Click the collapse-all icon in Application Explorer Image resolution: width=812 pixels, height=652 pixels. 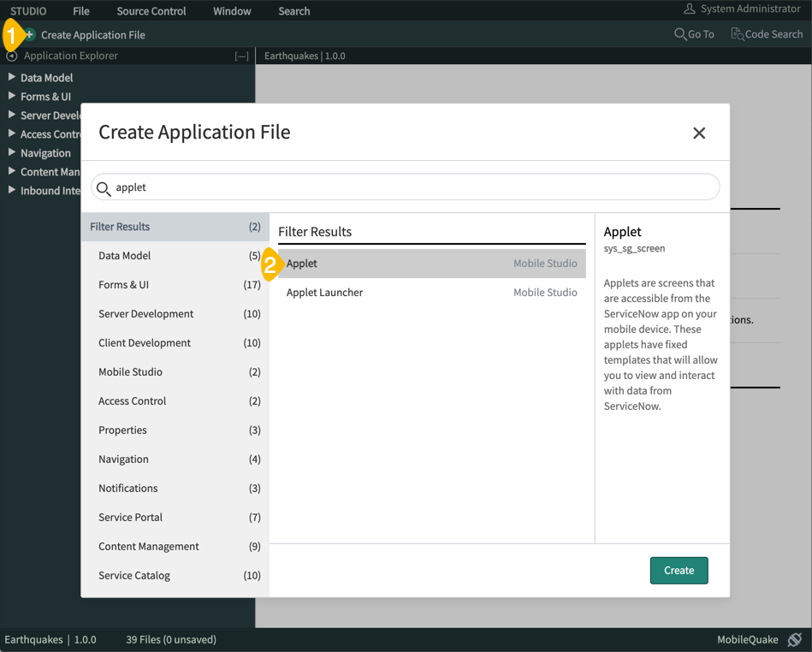[x=242, y=55]
